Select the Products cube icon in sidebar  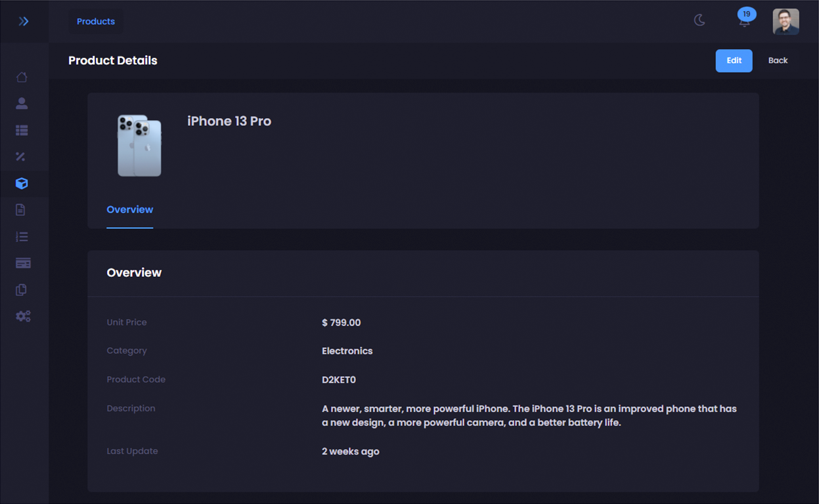coord(22,184)
